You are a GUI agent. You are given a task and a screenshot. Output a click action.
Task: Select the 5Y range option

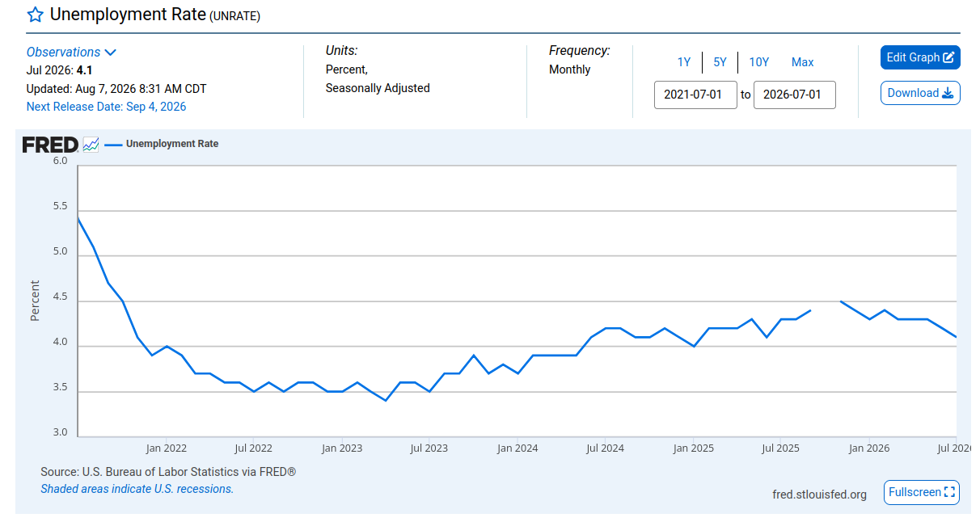point(720,62)
